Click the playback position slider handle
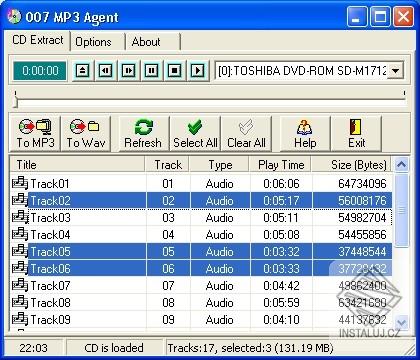This screenshot has width=420, height=360. pyautogui.click(x=15, y=102)
